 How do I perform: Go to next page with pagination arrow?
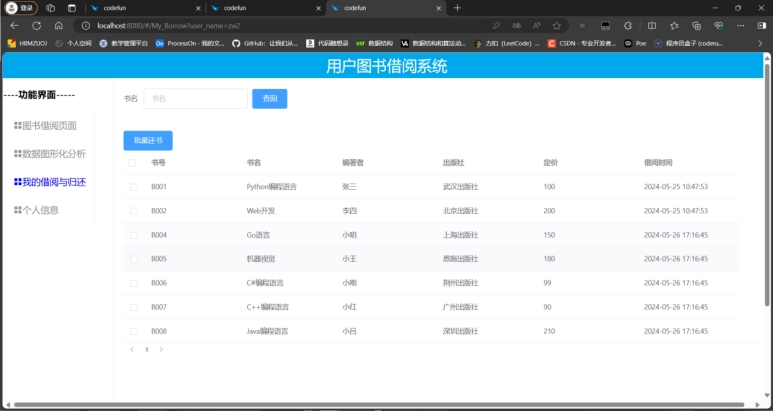point(162,350)
